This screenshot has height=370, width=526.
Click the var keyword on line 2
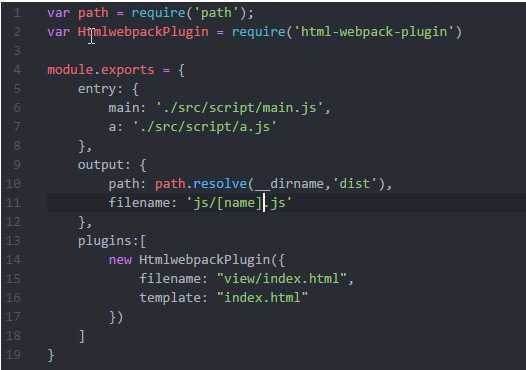(58, 32)
